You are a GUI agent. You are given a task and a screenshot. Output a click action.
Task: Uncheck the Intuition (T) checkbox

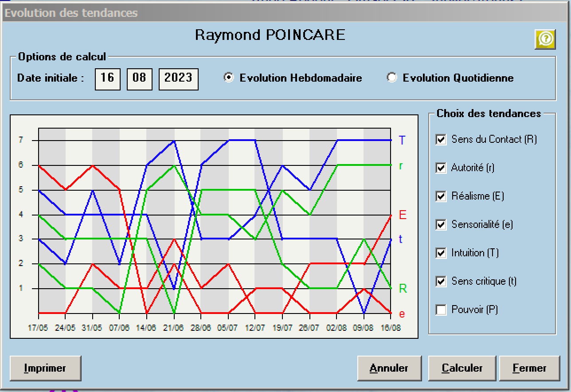441,253
